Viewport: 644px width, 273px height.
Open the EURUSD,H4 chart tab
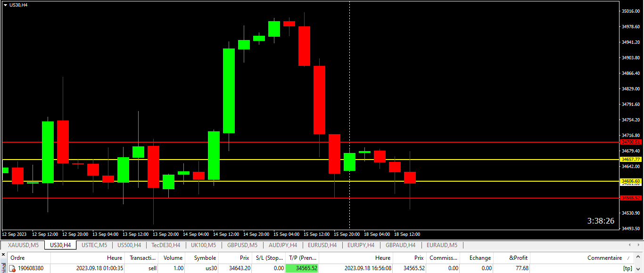tap(322, 245)
